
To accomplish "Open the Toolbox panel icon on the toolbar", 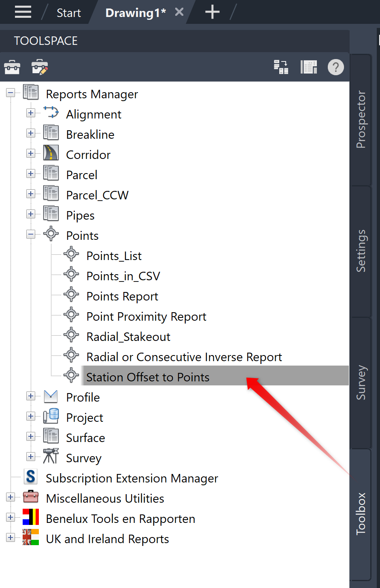I will point(12,67).
